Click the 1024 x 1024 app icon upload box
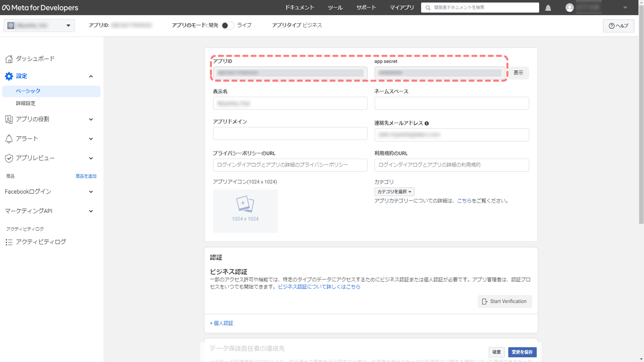 point(245,211)
